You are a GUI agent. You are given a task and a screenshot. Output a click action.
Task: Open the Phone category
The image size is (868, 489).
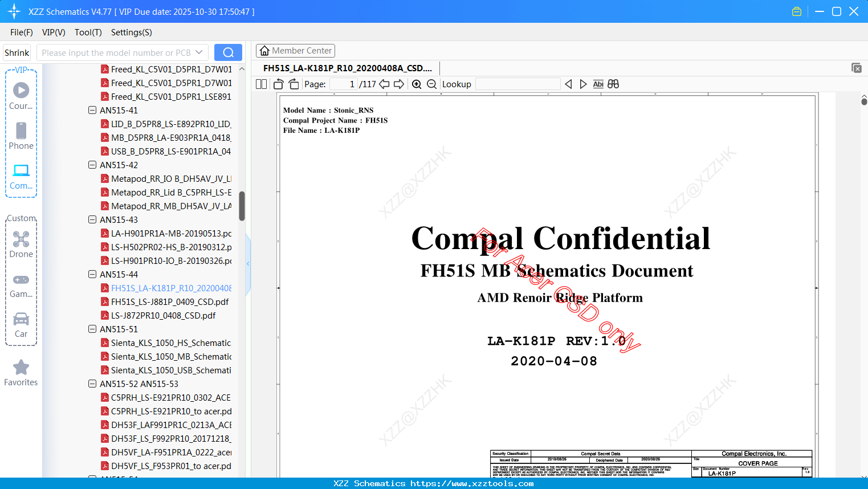[x=21, y=136]
